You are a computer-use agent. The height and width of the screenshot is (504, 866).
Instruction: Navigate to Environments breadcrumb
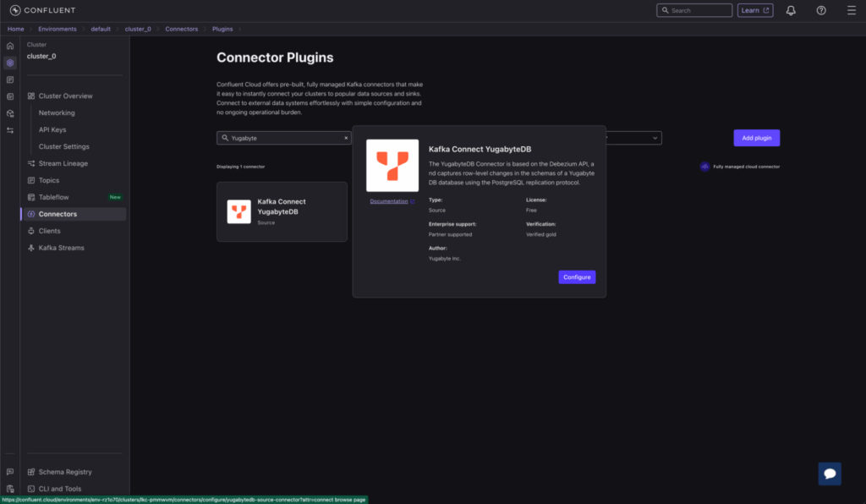coord(57,29)
